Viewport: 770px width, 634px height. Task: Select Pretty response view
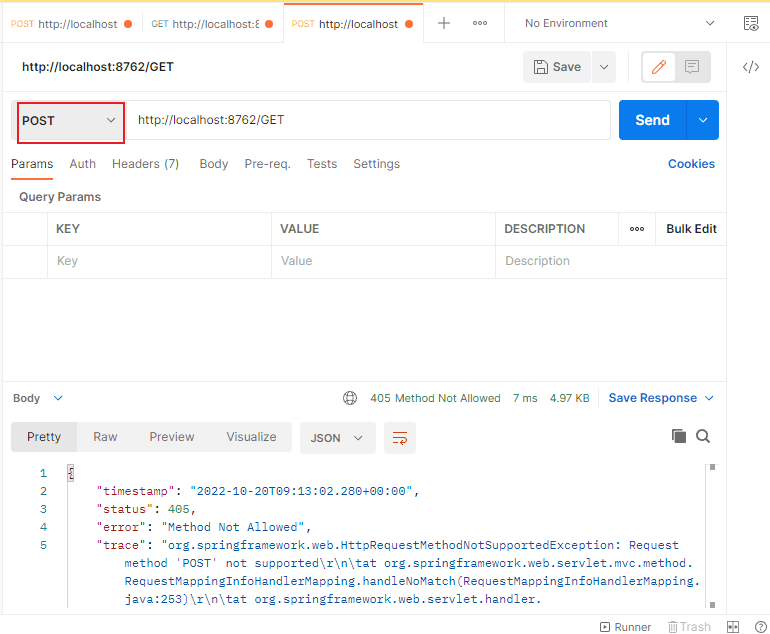coord(44,437)
